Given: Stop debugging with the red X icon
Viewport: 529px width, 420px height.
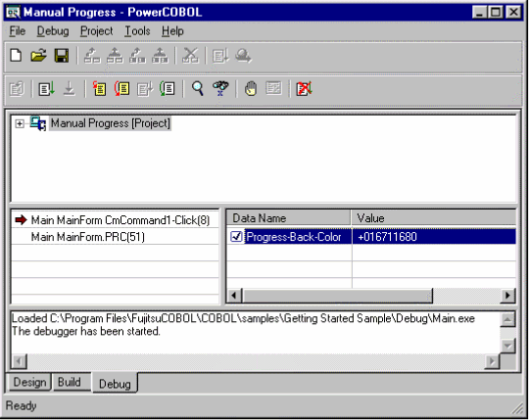Looking at the screenshot, I should (304, 89).
